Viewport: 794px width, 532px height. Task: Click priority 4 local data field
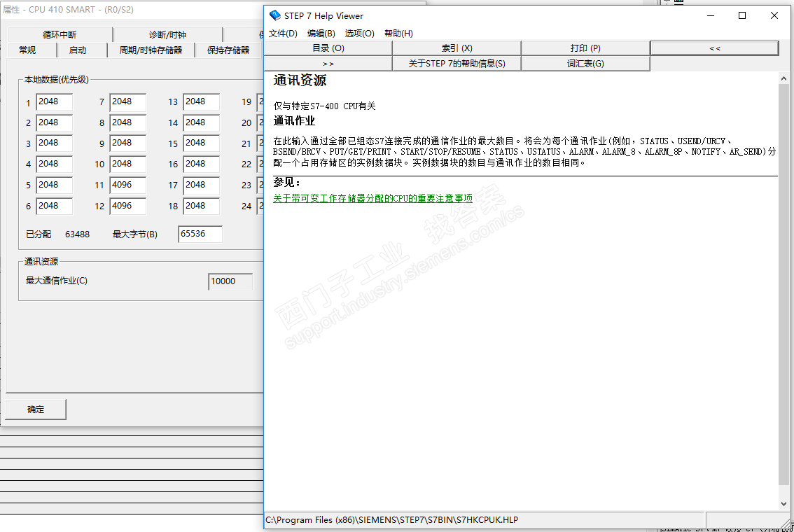pyautogui.click(x=54, y=164)
